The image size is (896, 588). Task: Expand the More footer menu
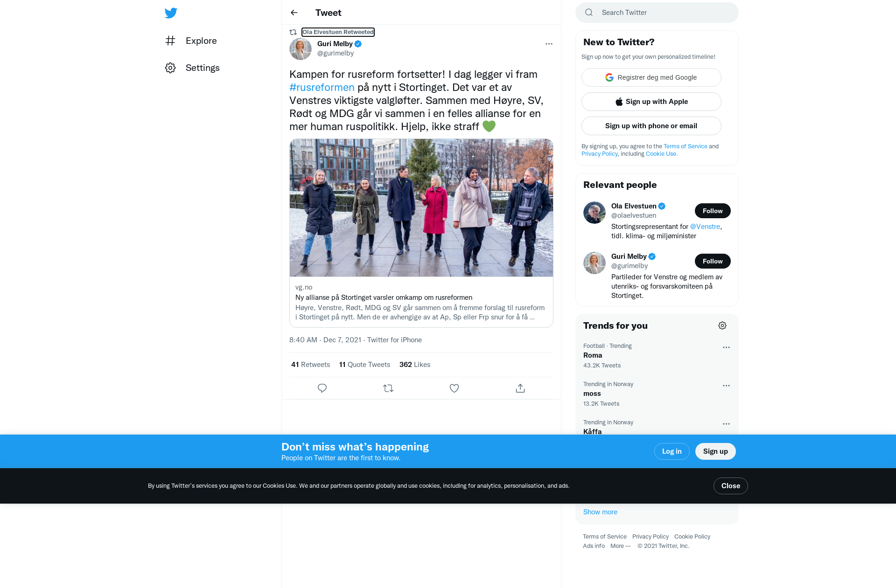coord(620,546)
